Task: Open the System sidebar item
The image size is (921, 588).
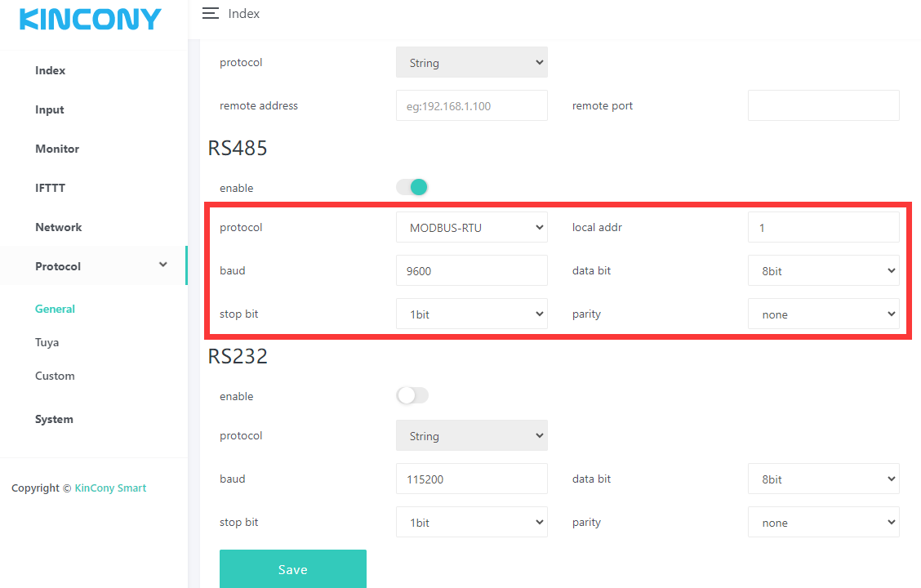Action: (54, 419)
